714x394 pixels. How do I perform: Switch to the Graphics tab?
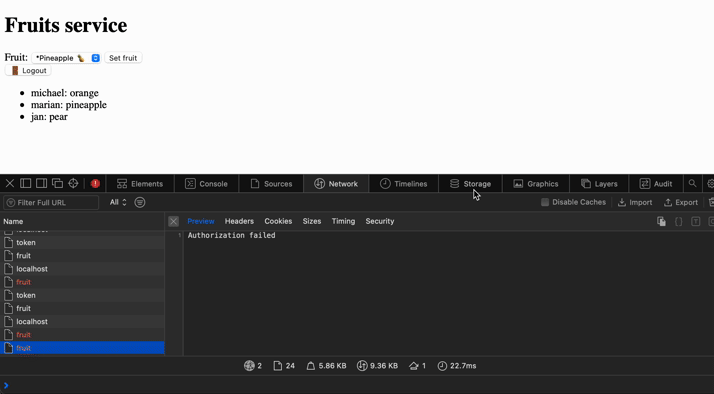coord(536,184)
